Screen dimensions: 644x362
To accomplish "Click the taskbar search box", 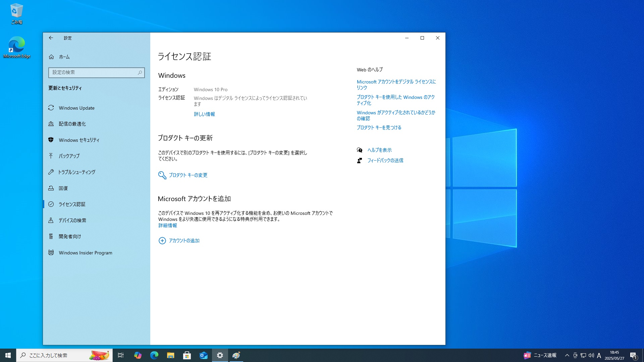I will 64,355.
